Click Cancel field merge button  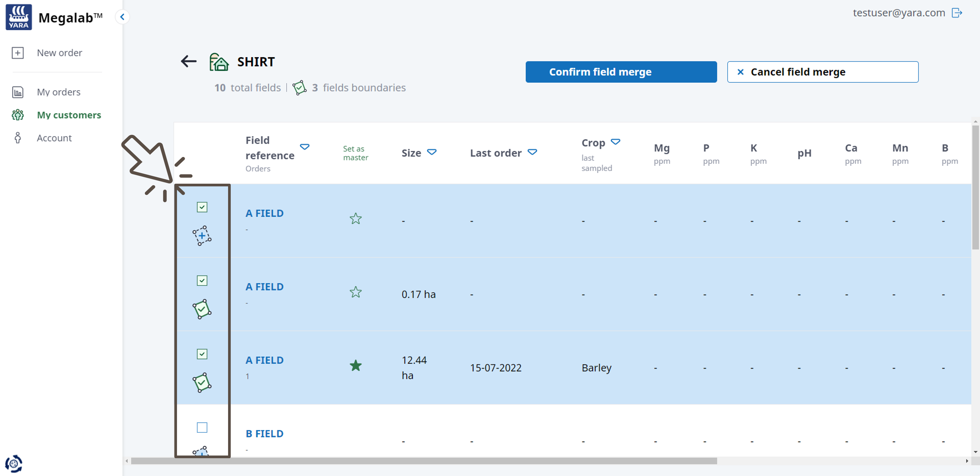click(823, 72)
